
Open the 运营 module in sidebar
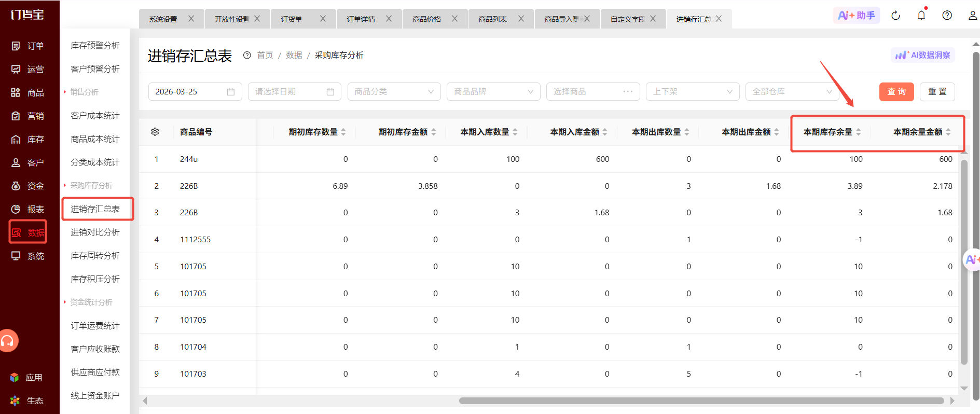click(28, 70)
